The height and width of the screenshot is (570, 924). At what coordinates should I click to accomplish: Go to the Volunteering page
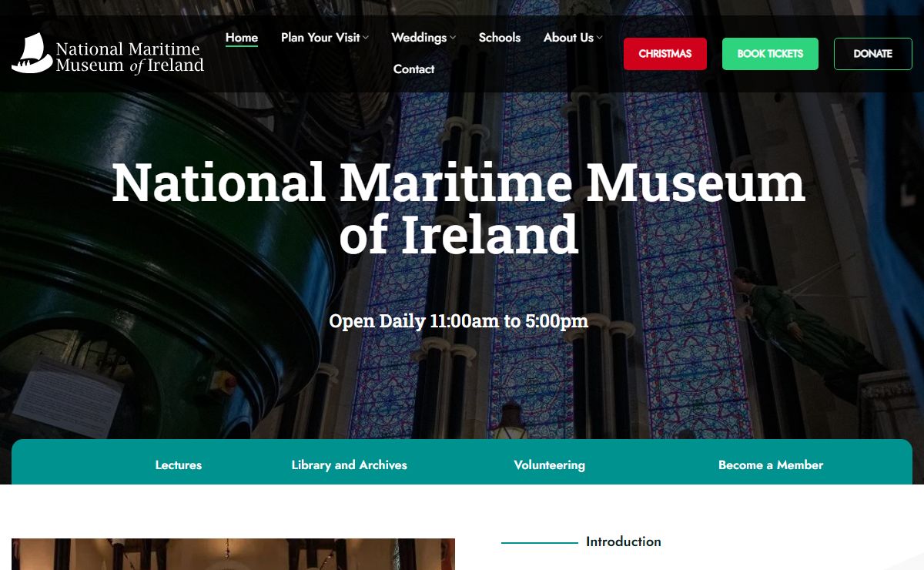550,465
